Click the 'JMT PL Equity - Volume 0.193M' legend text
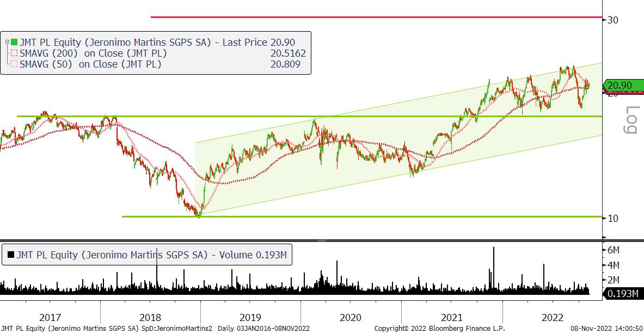The height and width of the screenshot is (333, 644). pos(151,255)
